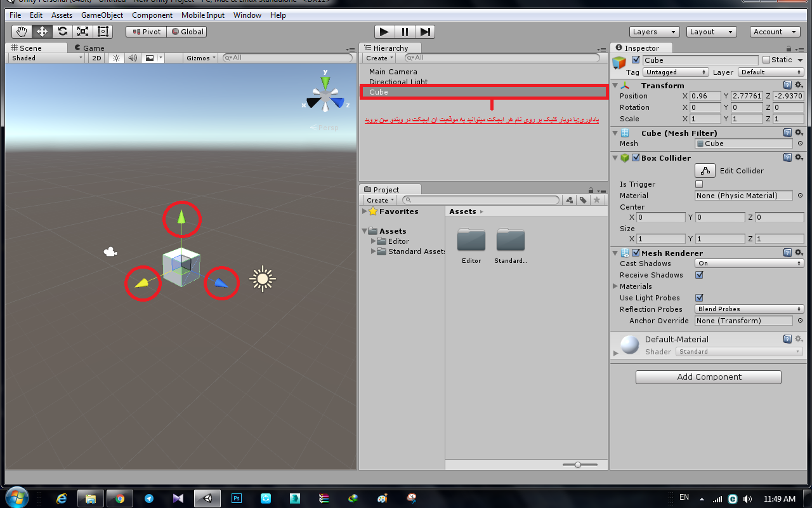Click Search by Type icon in Project
The height and width of the screenshot is (508, 812).
(569, 200)
